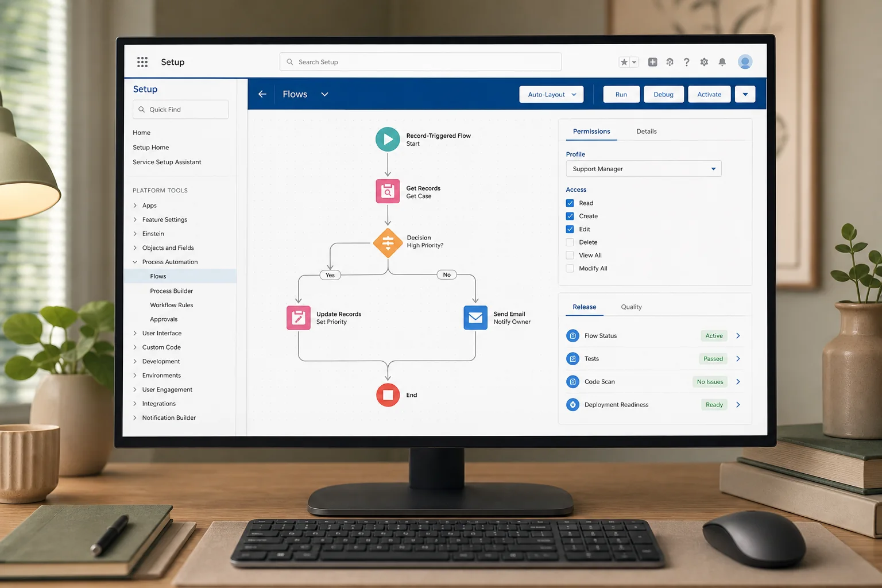Open the global actions plus icon
Image resolution: width=882 pixels, height=588 pixels.
coord(653,62)
